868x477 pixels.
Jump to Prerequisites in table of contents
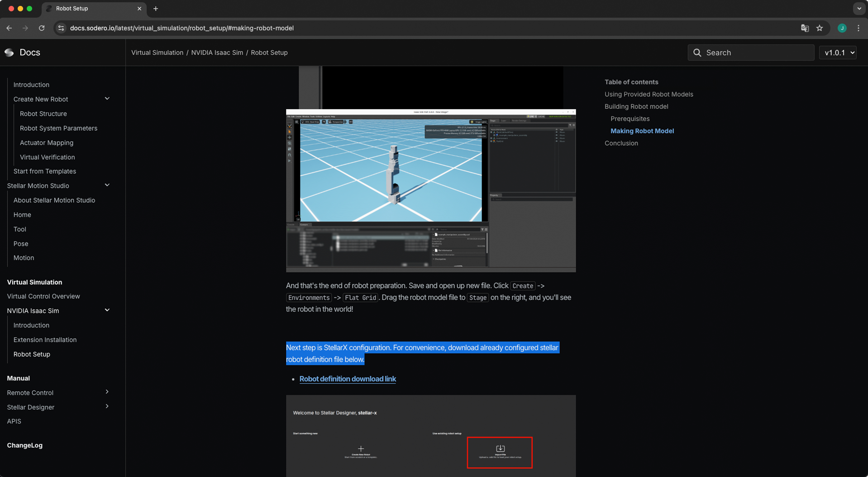coord(630,119)
